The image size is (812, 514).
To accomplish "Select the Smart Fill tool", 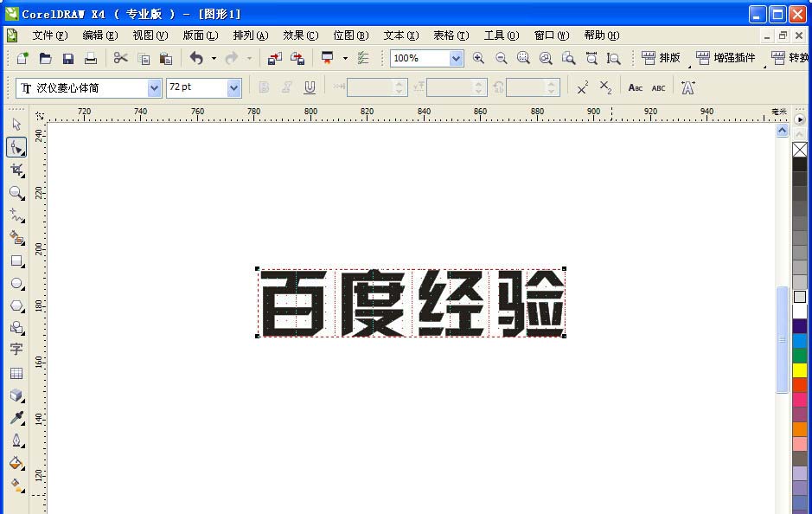I will coord(16,238).
